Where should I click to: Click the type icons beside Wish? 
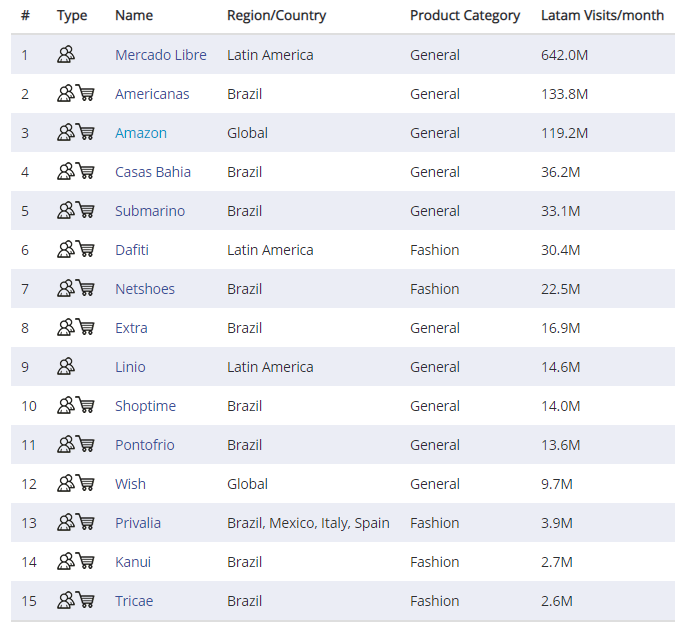[x=76, y=484]
